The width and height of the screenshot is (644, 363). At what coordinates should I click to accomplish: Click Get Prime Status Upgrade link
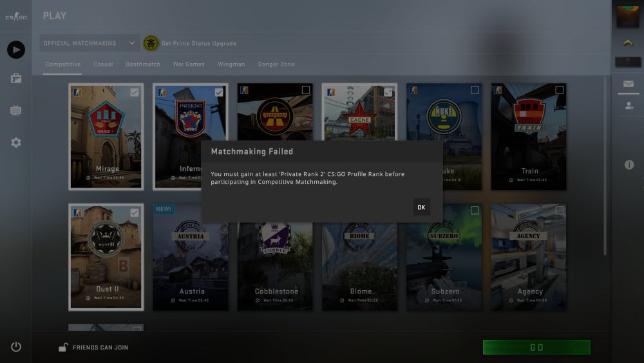tap(199, 43)
